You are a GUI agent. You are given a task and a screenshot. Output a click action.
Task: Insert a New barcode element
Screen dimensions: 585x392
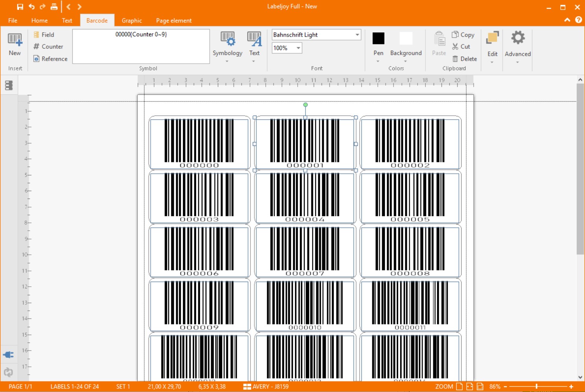[15, 44]
